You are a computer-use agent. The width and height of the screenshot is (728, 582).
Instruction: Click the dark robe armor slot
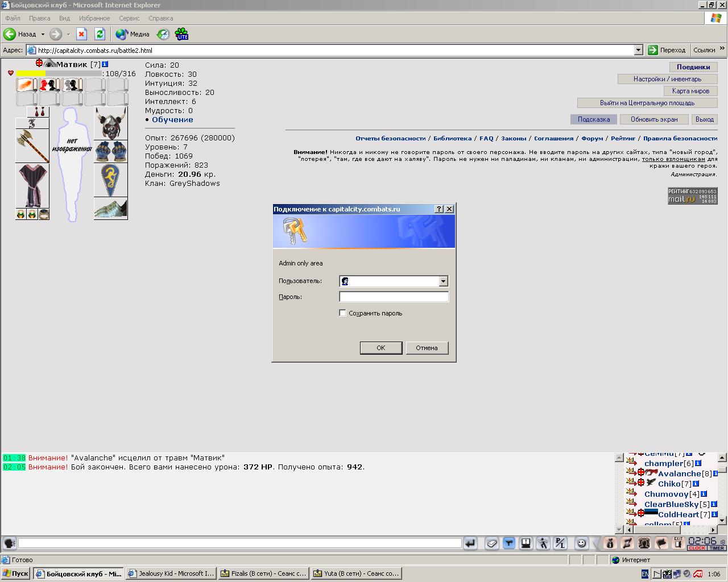(32, 185)
